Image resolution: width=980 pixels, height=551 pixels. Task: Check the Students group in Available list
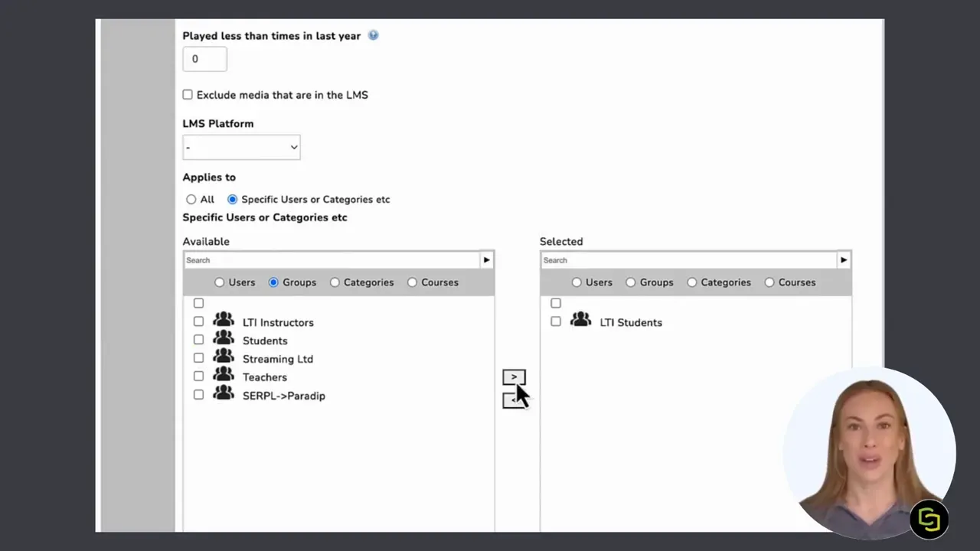click(198, 340)
